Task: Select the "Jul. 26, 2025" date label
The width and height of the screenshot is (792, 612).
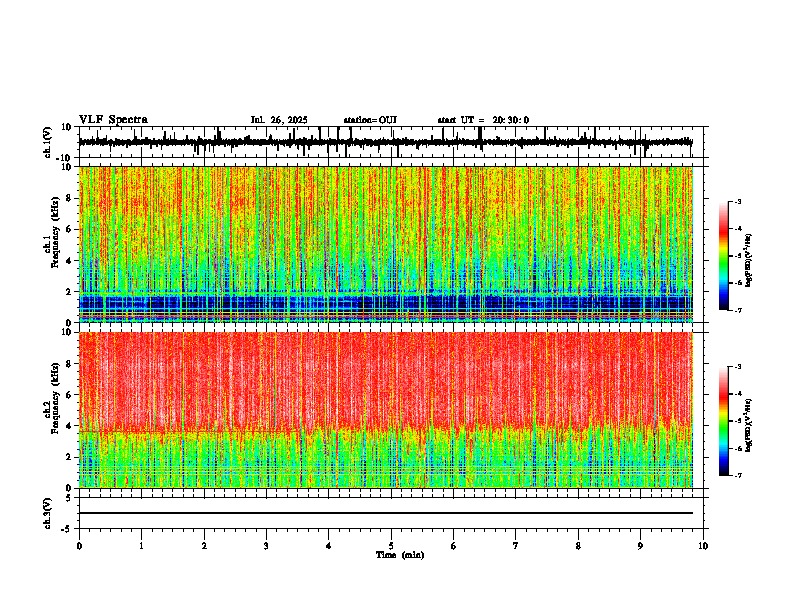Action: coord(279,120)
